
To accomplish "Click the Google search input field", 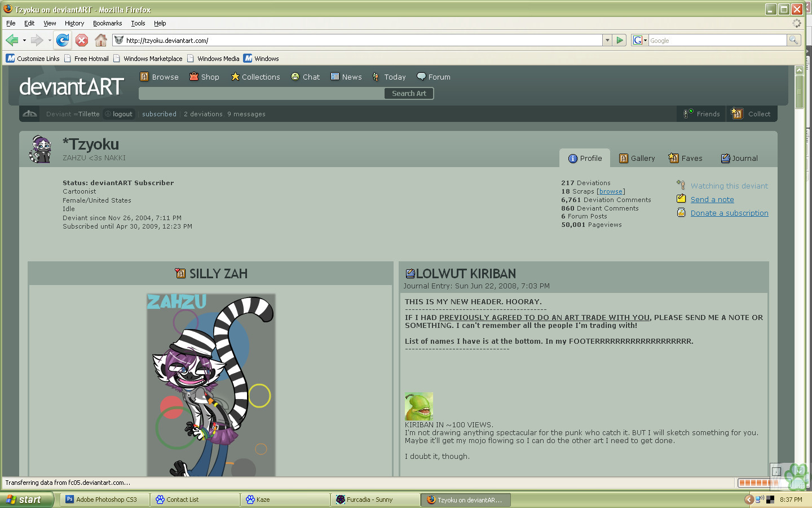I will 717,40.
